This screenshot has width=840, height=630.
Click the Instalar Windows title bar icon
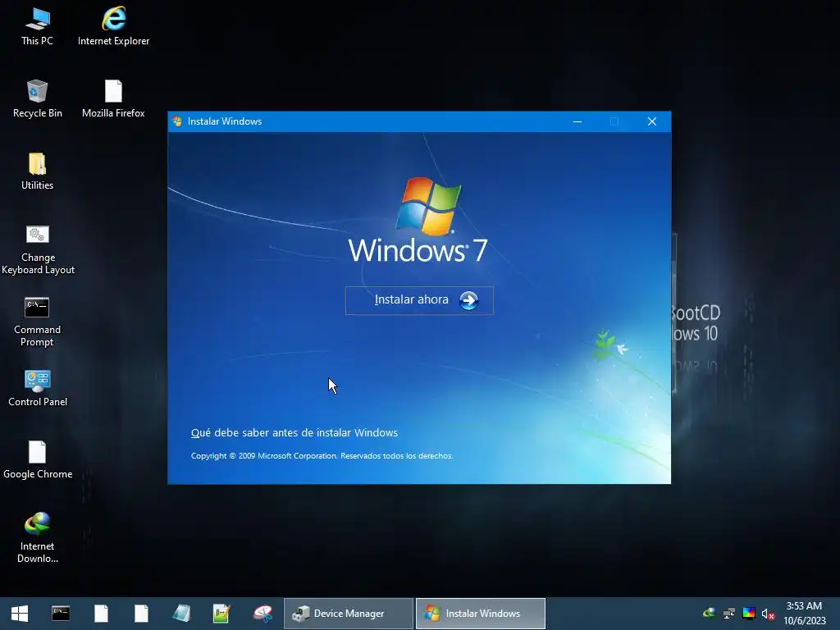177,121
